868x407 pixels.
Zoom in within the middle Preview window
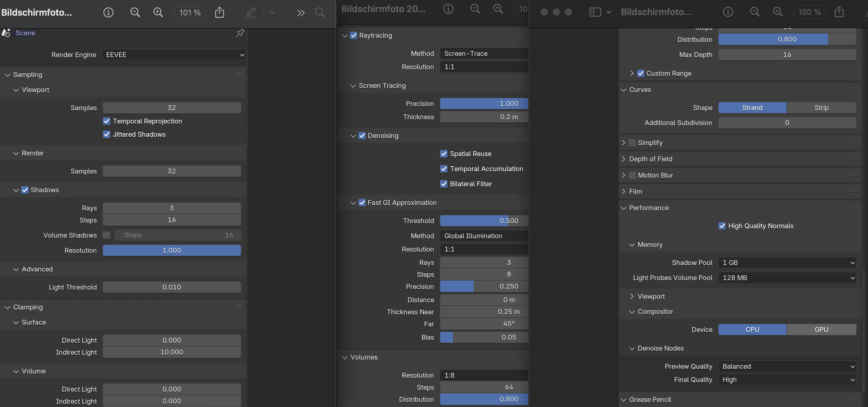[498, 9]
